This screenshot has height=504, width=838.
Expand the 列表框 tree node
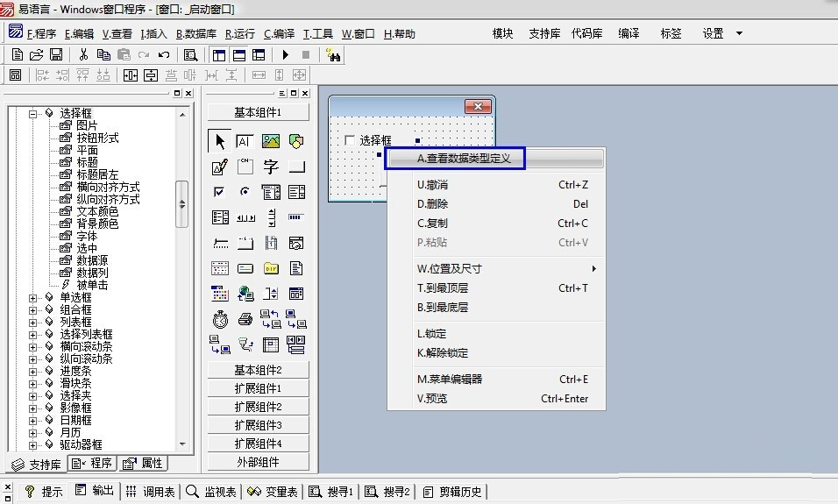(33, 323)
